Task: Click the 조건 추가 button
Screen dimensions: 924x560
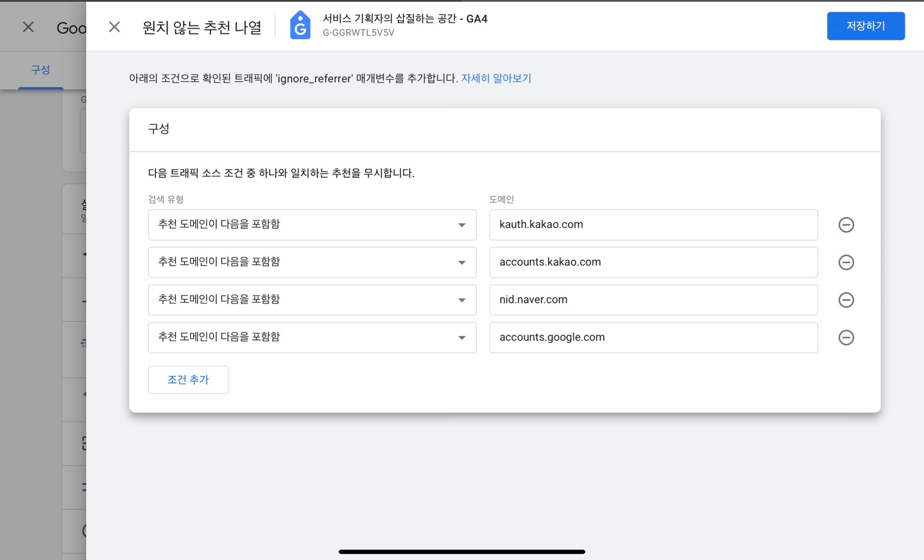Action: pyautogui.click(x=188, y=380)
